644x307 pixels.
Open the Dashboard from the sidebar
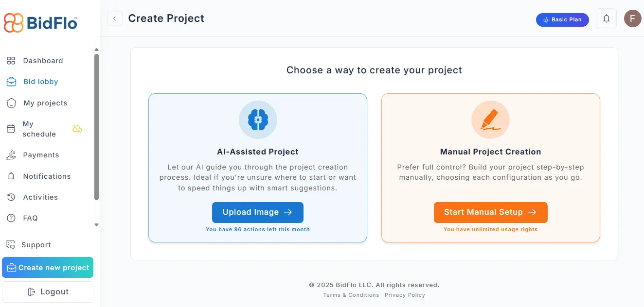pyautogui.click(x=43, y=60)
